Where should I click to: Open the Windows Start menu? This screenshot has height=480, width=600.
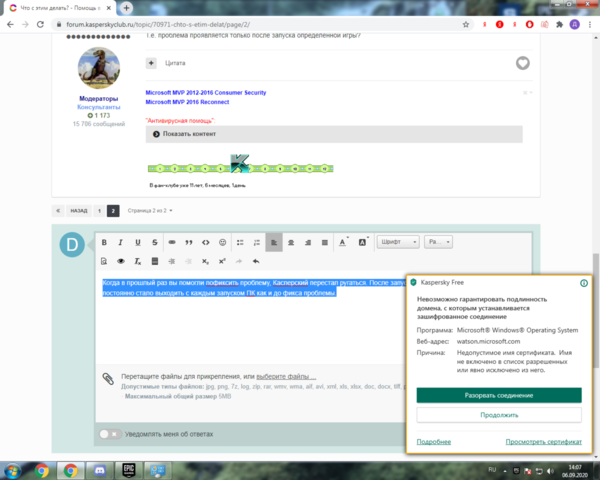point(12,470)
